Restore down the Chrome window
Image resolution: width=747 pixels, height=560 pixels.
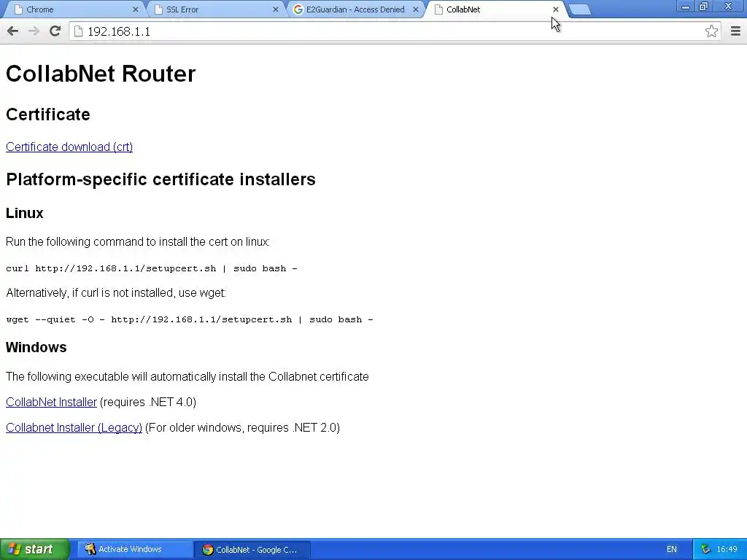pyautogui.click(x=704, y=7)
